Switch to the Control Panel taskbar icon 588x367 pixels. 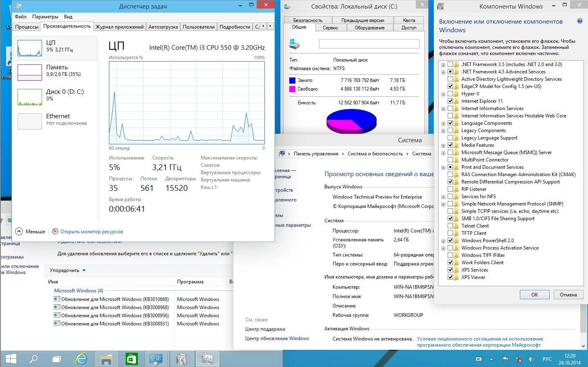pyautogui.click(x=156, y=359)
